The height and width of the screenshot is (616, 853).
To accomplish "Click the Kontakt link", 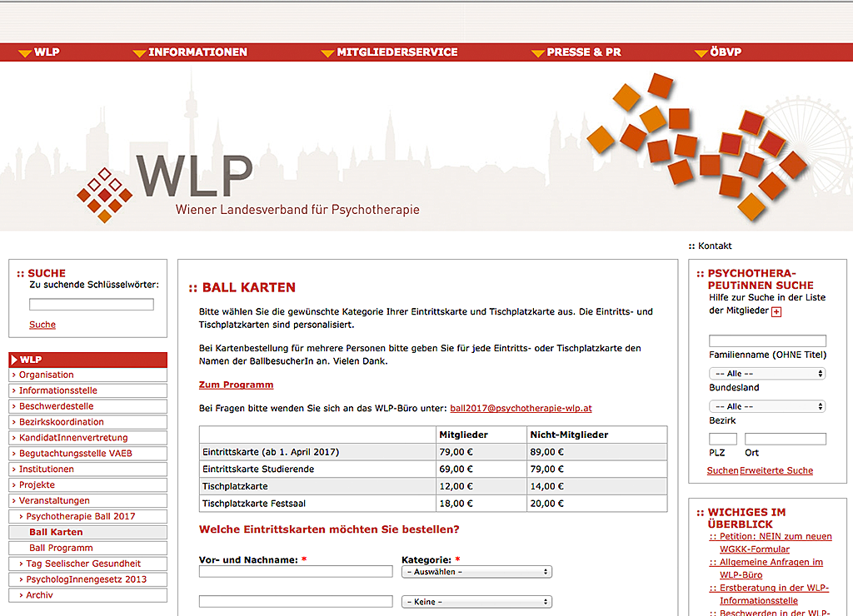I will click(714, 246).
